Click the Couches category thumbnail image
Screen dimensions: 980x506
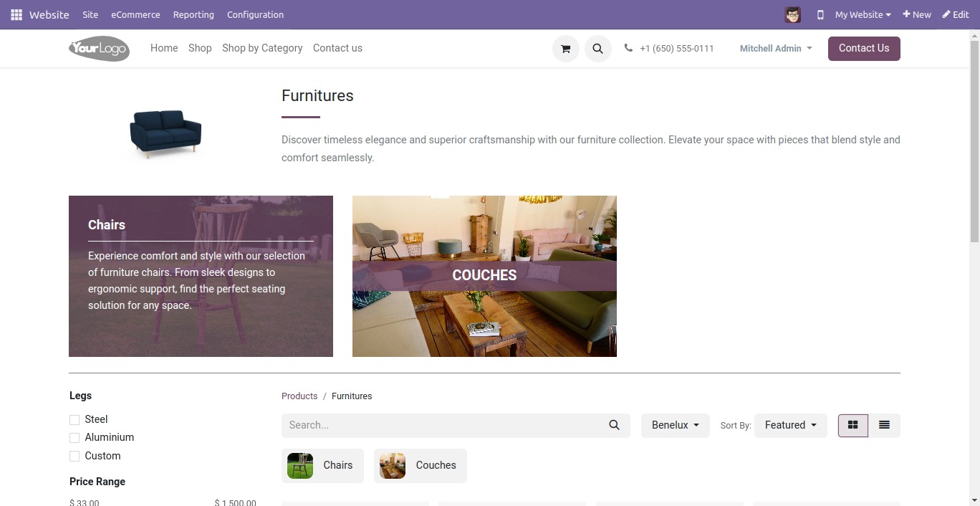393,466
